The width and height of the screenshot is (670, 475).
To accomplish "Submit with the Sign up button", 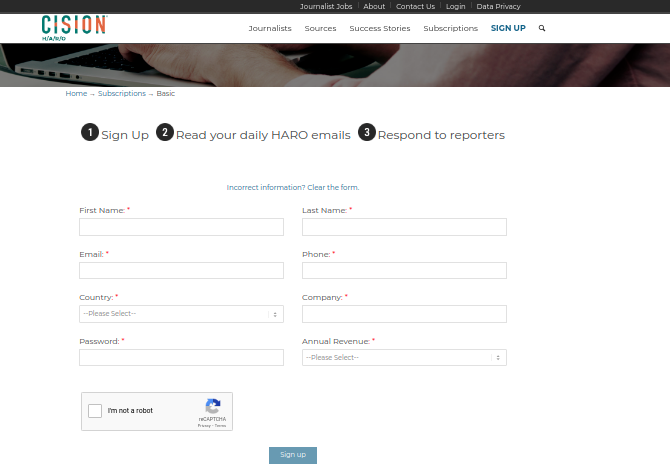I will 293,455.
